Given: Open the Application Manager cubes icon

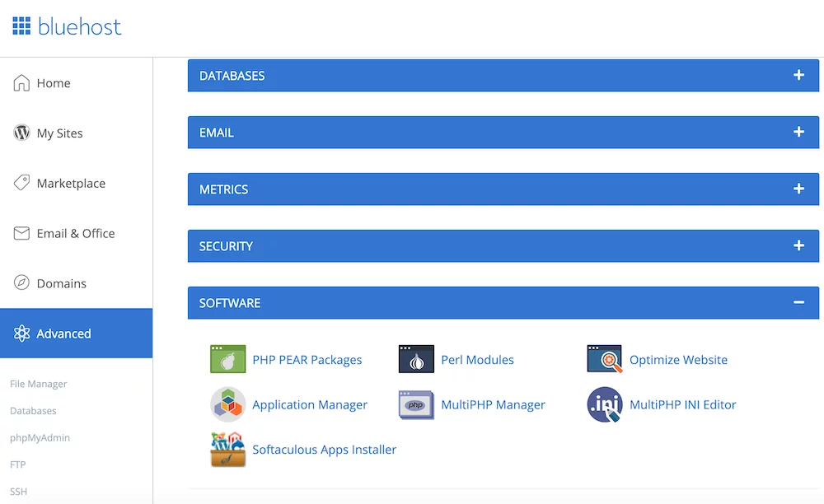Looking at the screenshot, I should click(228, 404).
